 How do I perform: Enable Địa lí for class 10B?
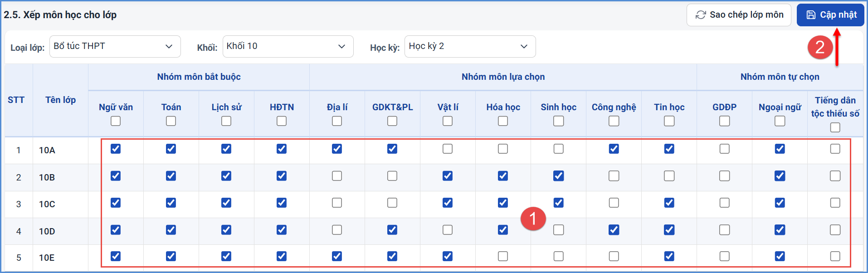pos(337,176)
